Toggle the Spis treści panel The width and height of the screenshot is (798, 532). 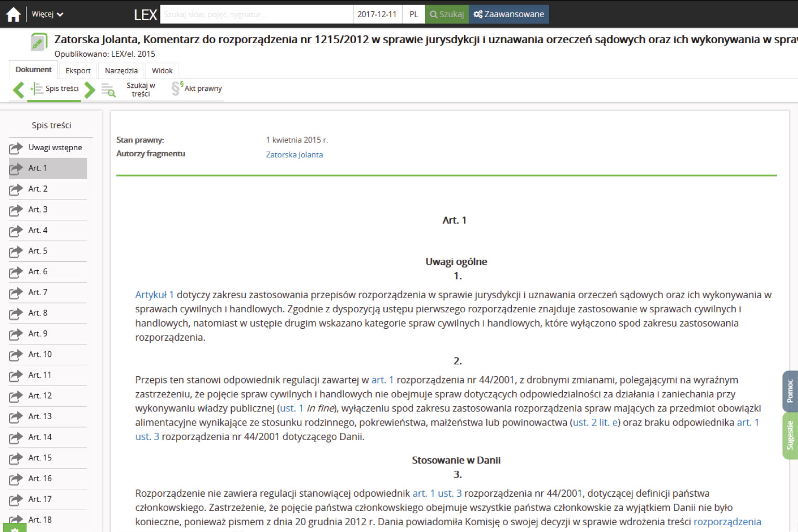pyautogui.click(x=55, y=89)
